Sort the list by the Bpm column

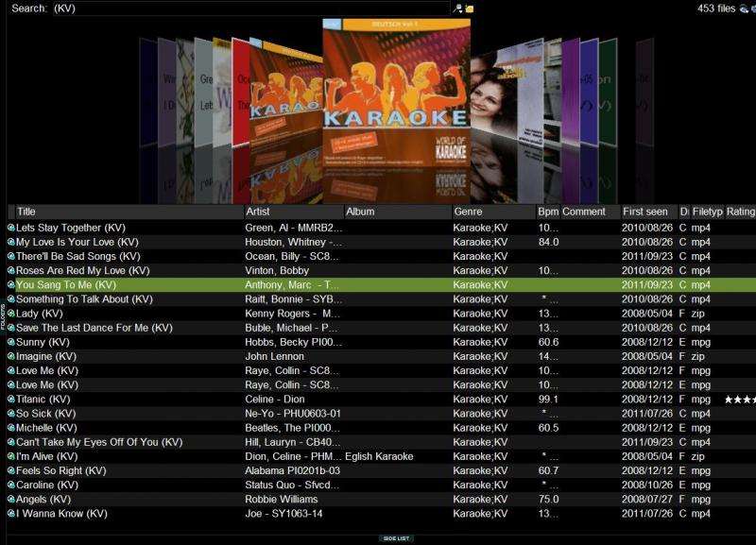pos(548,212)
